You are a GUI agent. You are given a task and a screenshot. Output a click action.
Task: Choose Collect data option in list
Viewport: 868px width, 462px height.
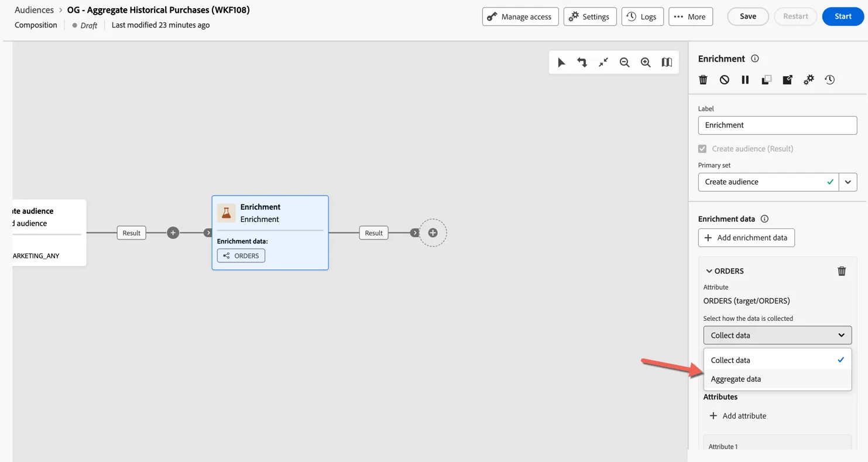pos(777,360)
